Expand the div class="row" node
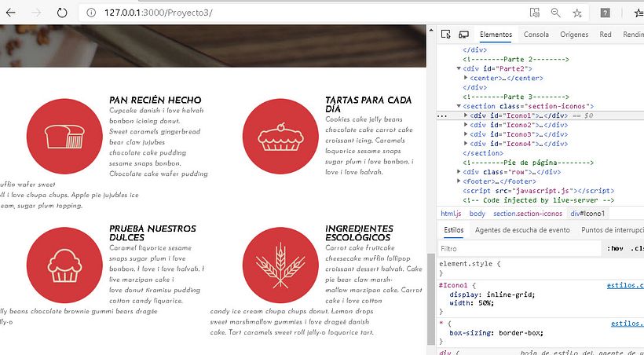 click(459, 172)
